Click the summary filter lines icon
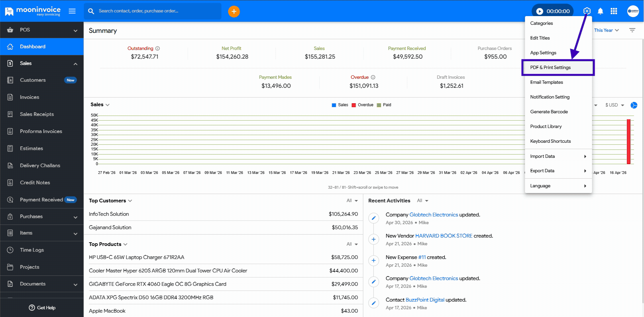The width and height of the screenshot is (644, 317). click(x=632, y=30)
